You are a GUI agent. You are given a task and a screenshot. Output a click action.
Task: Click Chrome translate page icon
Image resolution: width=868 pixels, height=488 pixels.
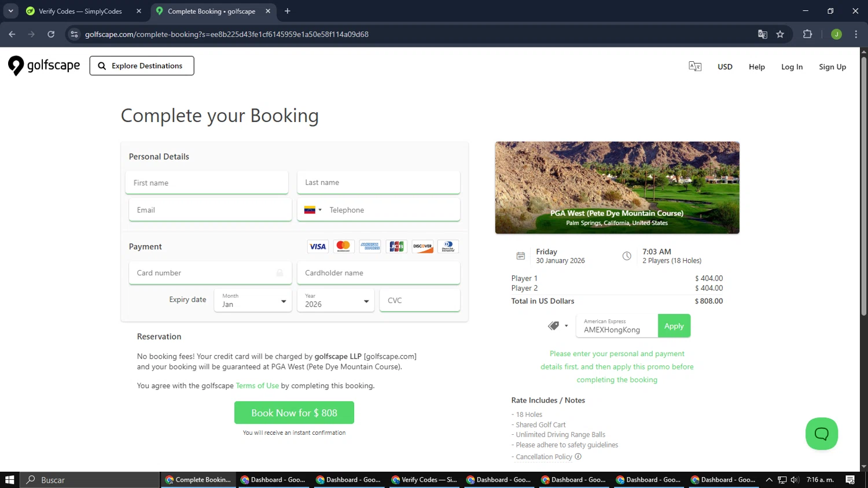[x=763, y=34]
